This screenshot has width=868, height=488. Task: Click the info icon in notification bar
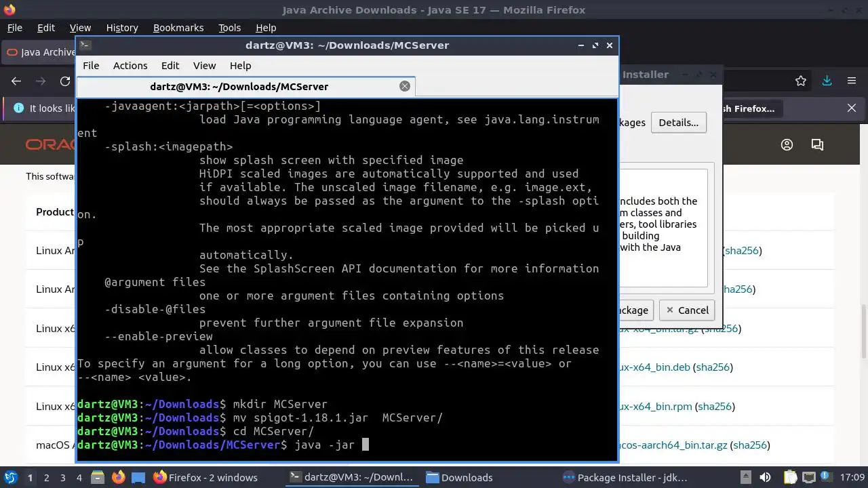pos(18,108)
